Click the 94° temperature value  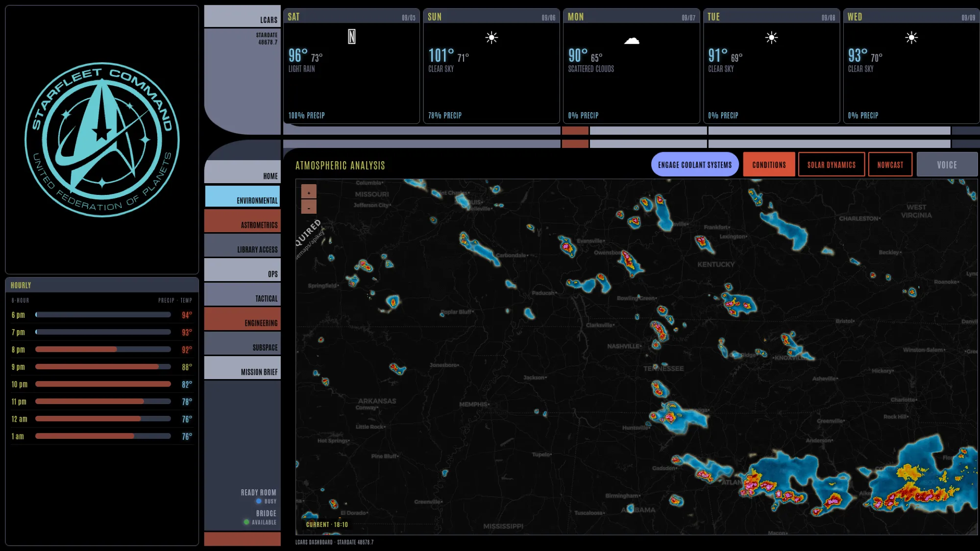pos(187,315)
